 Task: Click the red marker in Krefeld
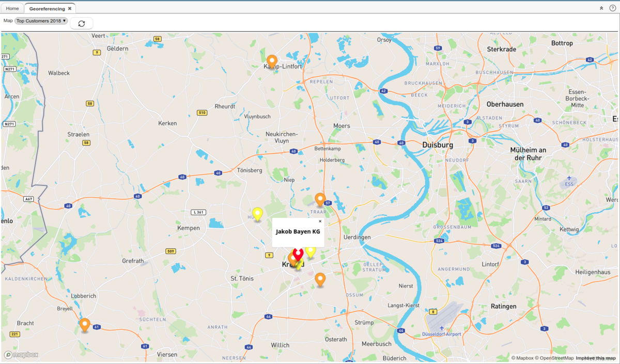click(x=298, y=253)
